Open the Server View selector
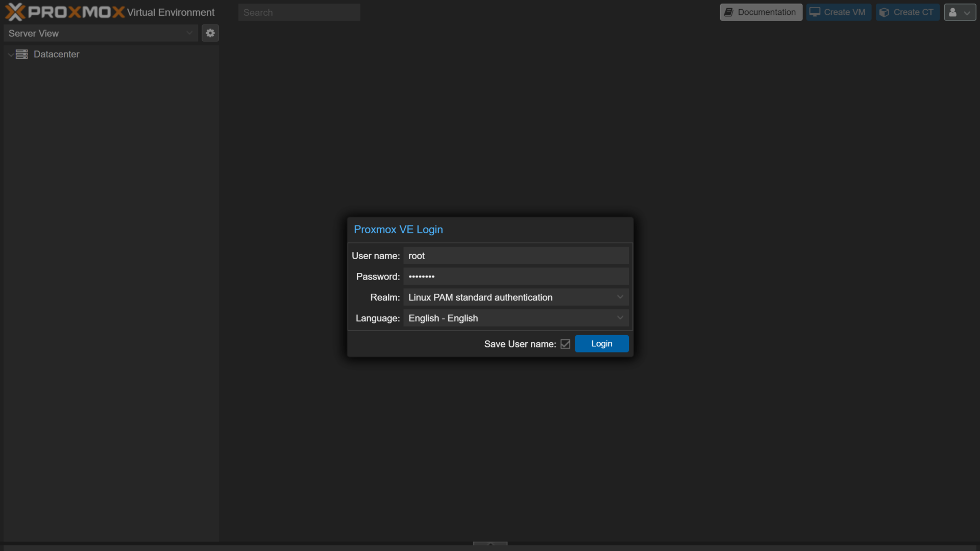The width and height of the screenshot is (980, 551). click(x=101, y=33)
